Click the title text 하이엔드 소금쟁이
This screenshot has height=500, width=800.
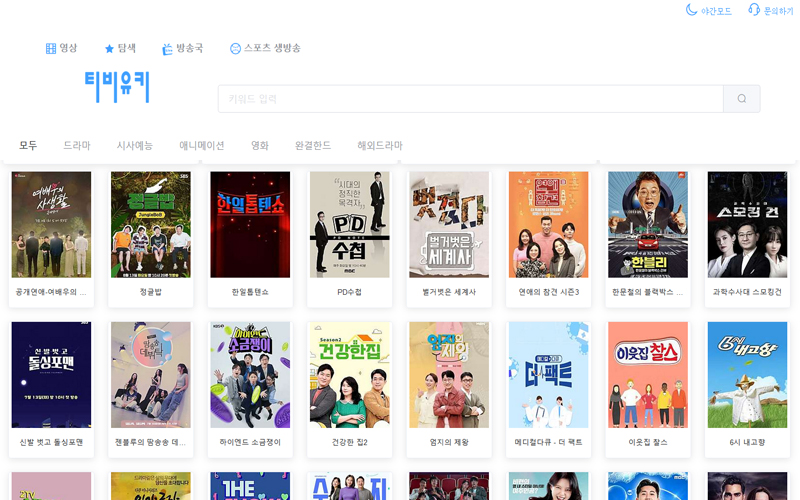(x=250, y=442)
